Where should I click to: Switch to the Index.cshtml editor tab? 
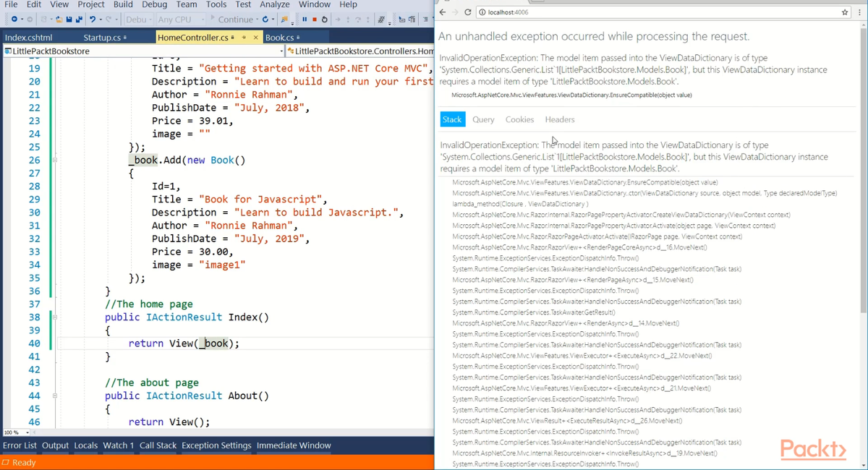point(28,38)
